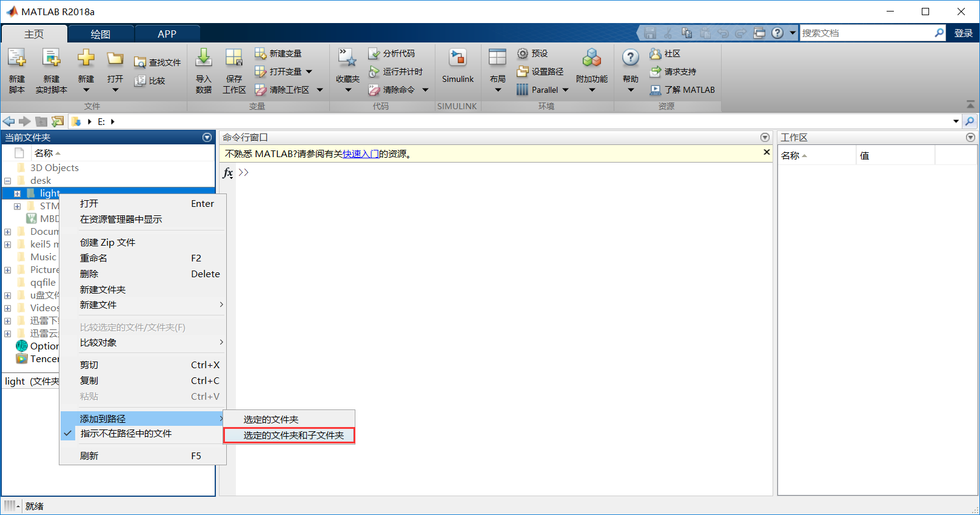Open 预设 (Preferences) gear icon
Viewport: 980px width, 515px height.
pos(523,53)
